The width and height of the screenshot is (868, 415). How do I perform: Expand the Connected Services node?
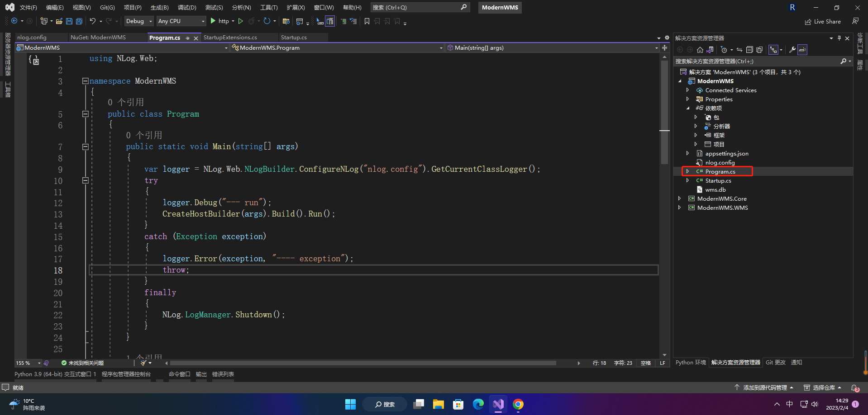point(688,90)
